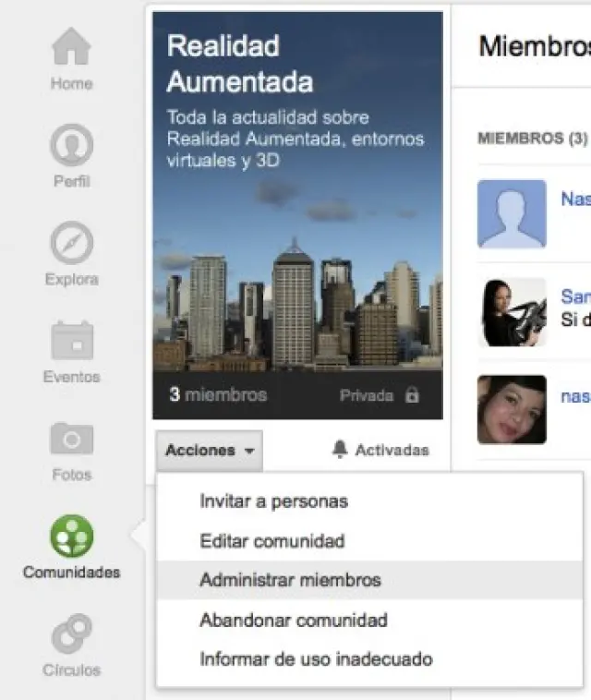Click Administrar miembros option
591x700 pixels.
pos(290,581)
